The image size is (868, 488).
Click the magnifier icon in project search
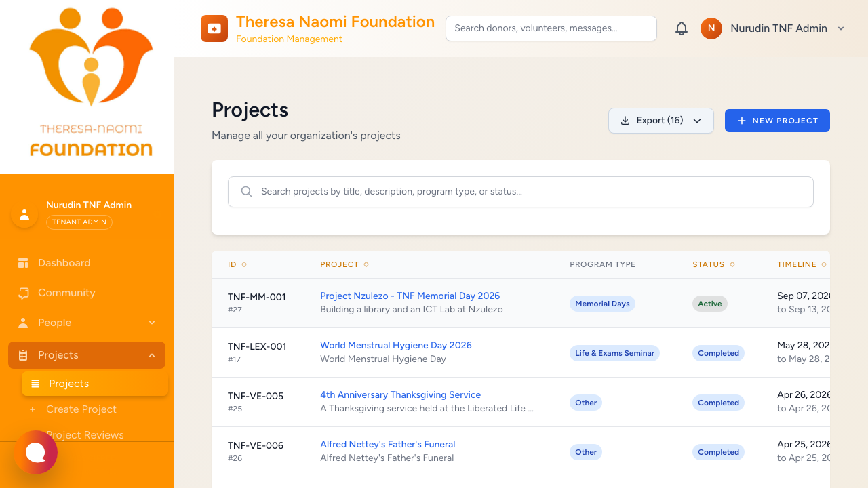(x=247, y=192)
